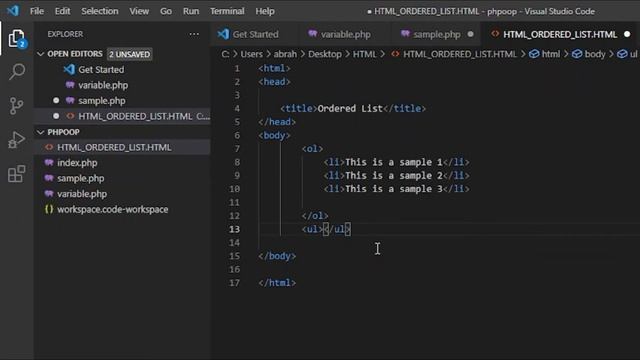Open the File menu
This screenshot has height=360, width=640.
37,11
